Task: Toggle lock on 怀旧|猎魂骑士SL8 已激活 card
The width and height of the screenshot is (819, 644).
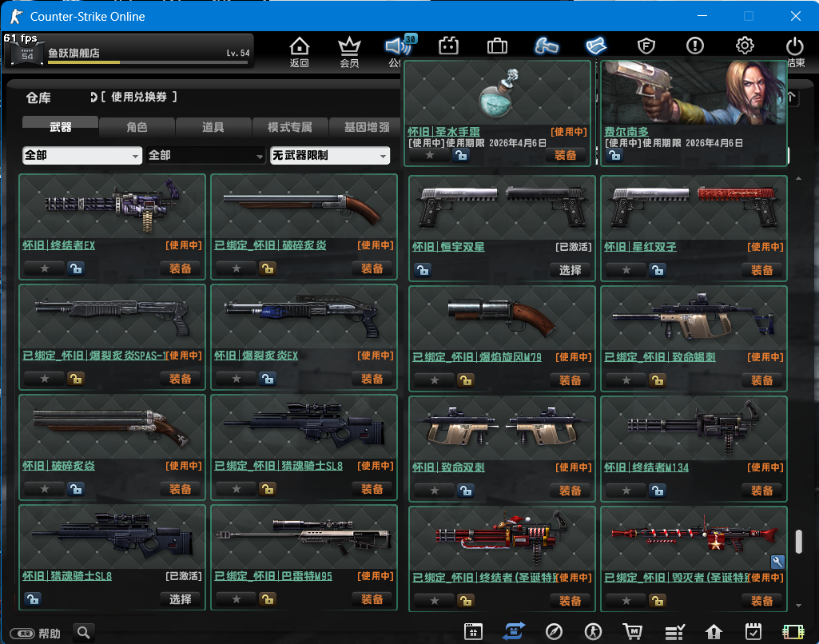Action: click(x=33, y=599)
